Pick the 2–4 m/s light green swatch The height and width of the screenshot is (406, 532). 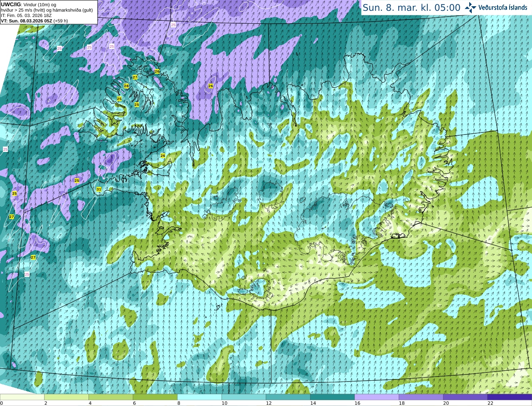[x=66, y=397]
